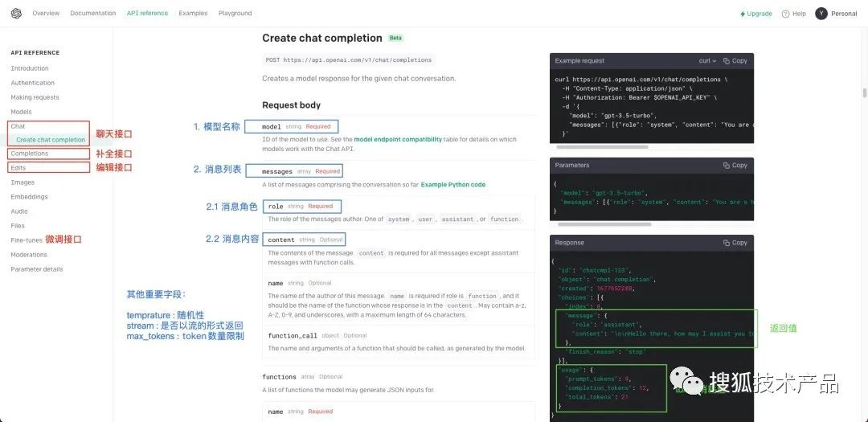Expand Embeddings in the sidebar
868x422 pixels.
tap(30, 197)
